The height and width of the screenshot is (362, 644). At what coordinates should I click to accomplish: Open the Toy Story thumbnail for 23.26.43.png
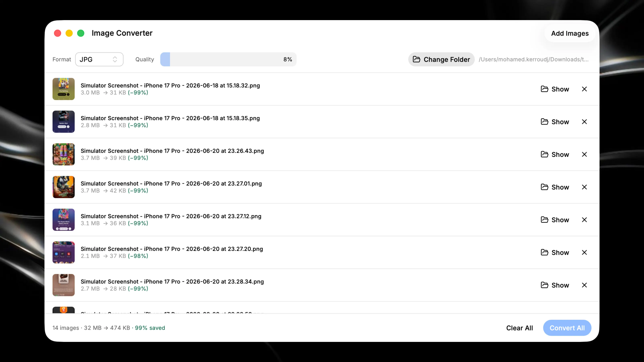[64, 154]
